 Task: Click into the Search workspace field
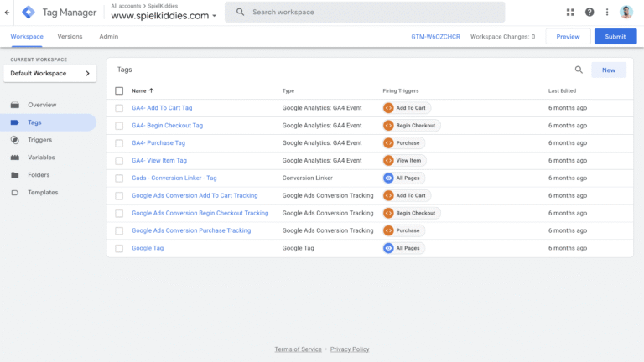click(x=369, y=13)
